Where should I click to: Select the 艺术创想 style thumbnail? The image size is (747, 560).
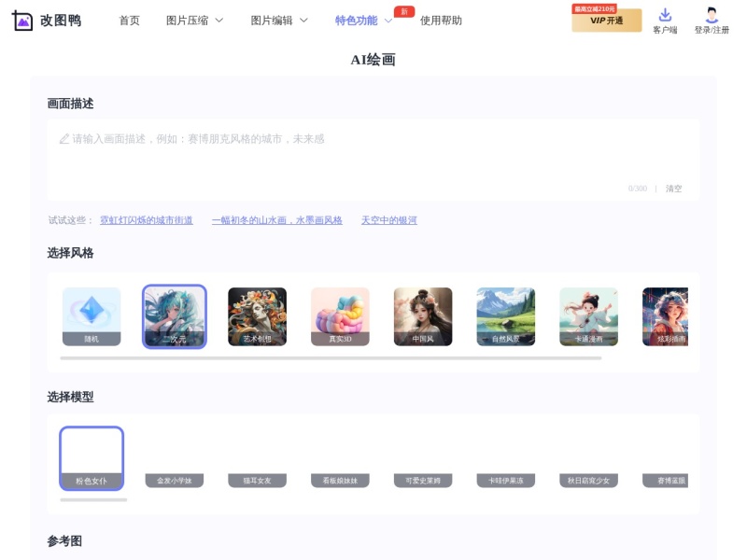(258, 316)
